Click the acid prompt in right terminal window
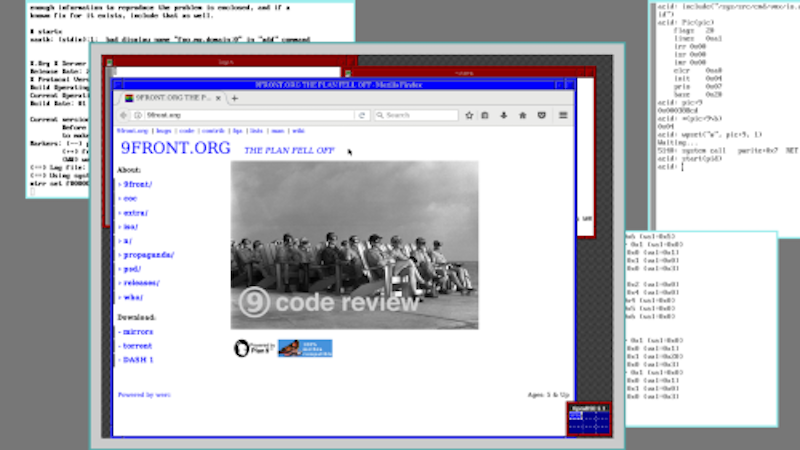This screenshot has height=450, width=800. coord(670,167)
